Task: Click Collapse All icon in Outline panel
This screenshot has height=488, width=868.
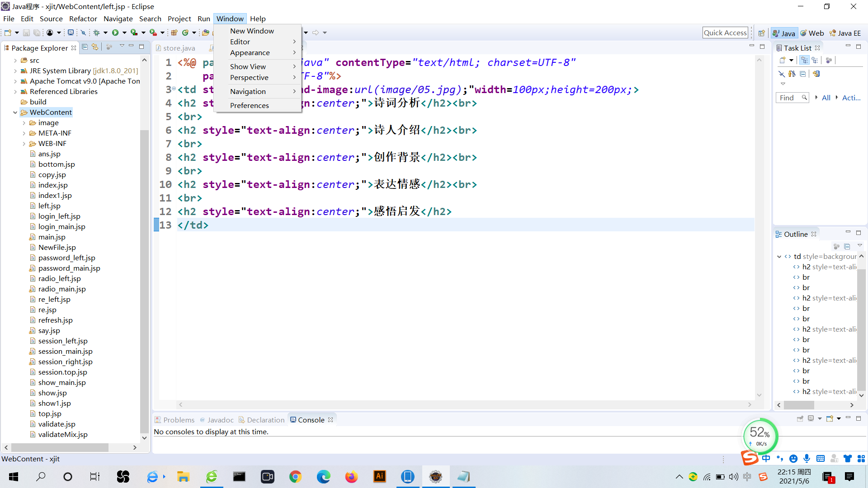Action: [x=847, y=246]
